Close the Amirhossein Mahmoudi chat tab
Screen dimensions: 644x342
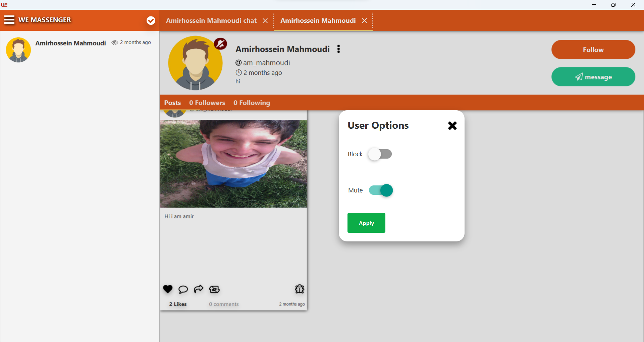pyautogui.click(x=265, y=21)
